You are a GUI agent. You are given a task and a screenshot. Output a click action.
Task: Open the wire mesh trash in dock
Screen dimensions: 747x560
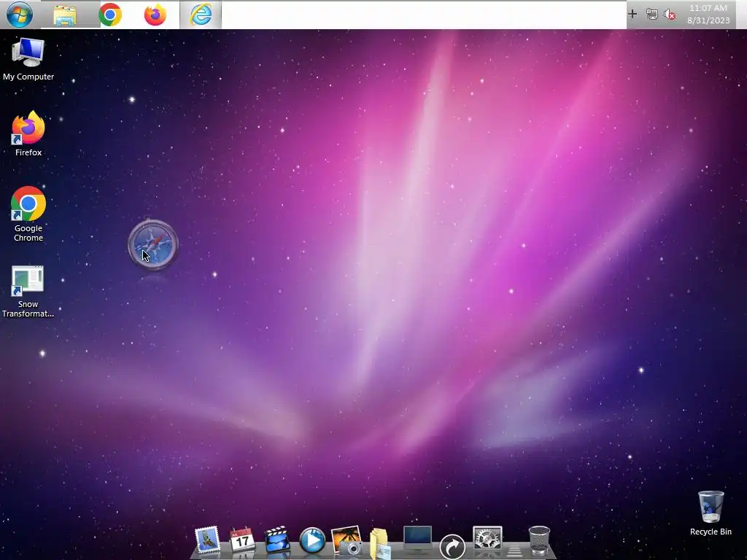(x=539, y=540)
